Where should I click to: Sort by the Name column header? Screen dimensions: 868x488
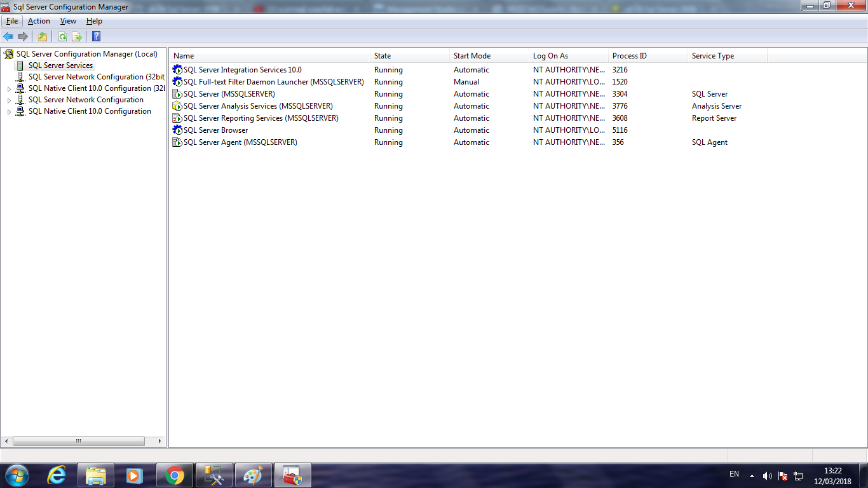tap(270, 56)
